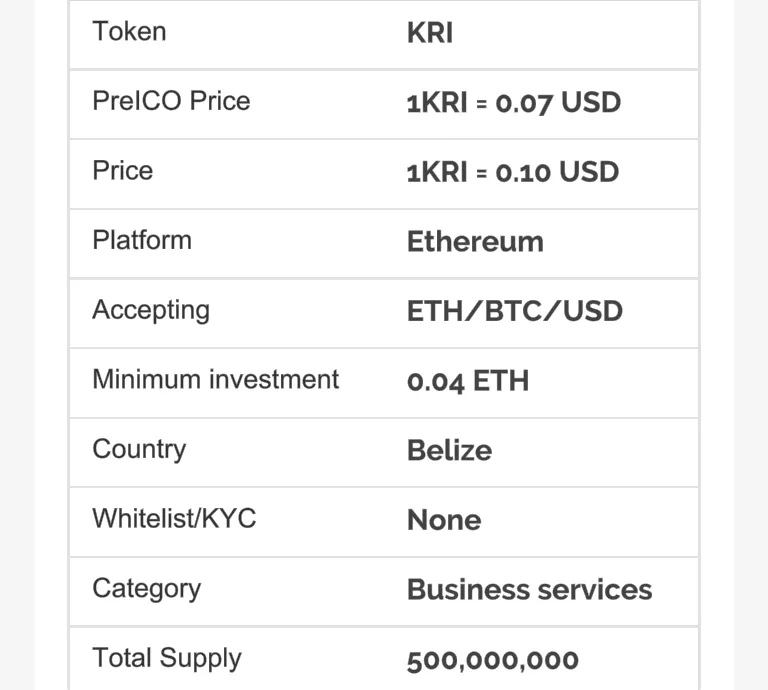Click the Category label
Viewport: 768px width, 690px height.
point(146,589)
